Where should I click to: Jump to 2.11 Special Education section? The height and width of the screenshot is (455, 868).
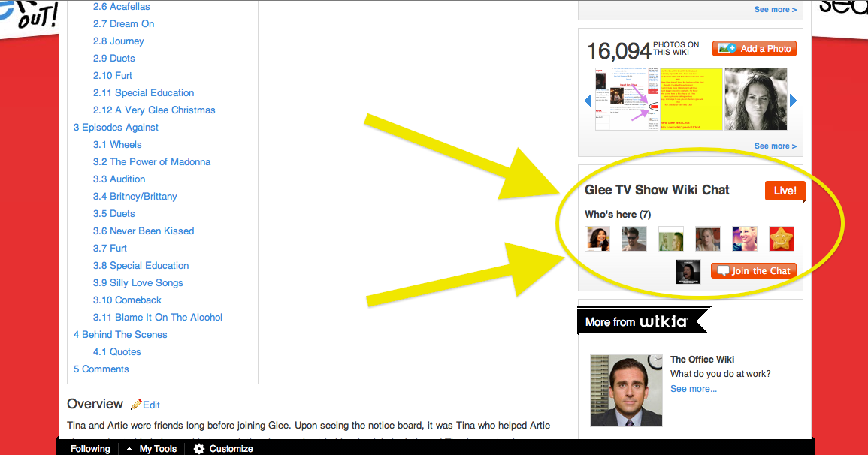click(x=144, y=93)
